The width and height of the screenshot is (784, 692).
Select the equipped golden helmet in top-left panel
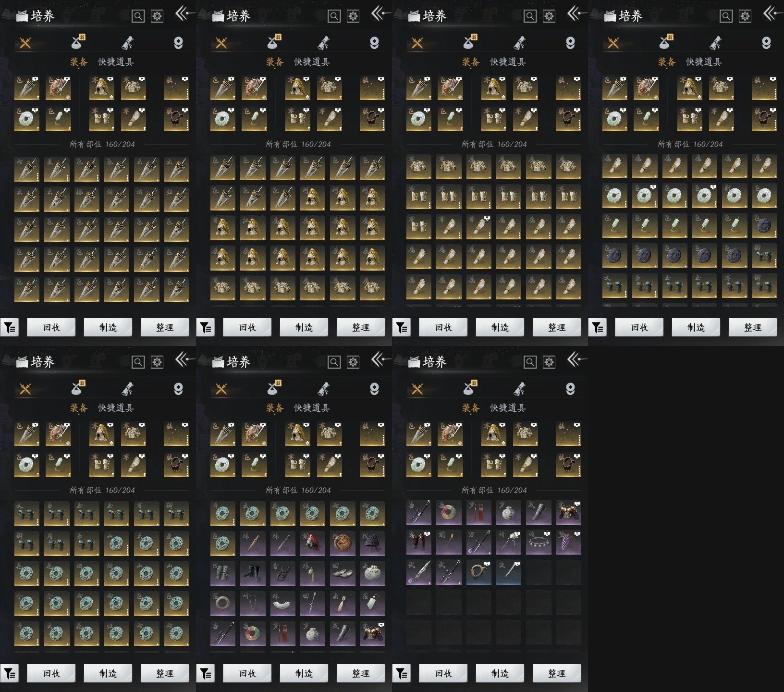pos(102,88)
